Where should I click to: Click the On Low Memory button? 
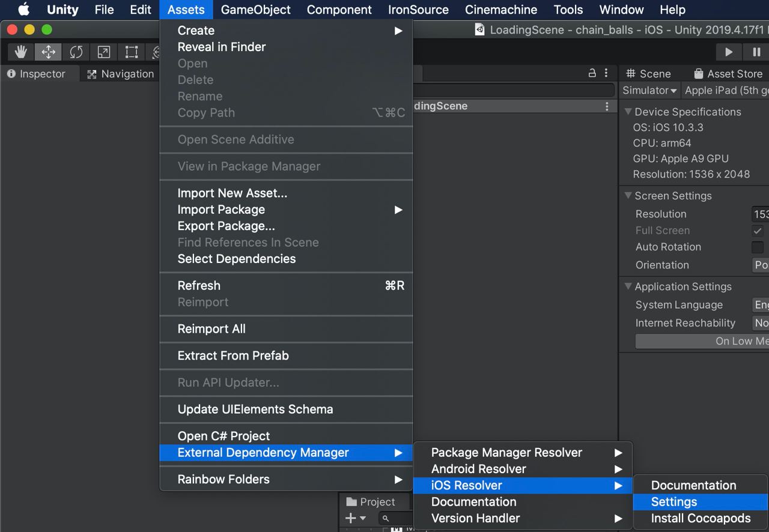click(x=702, y=341)
